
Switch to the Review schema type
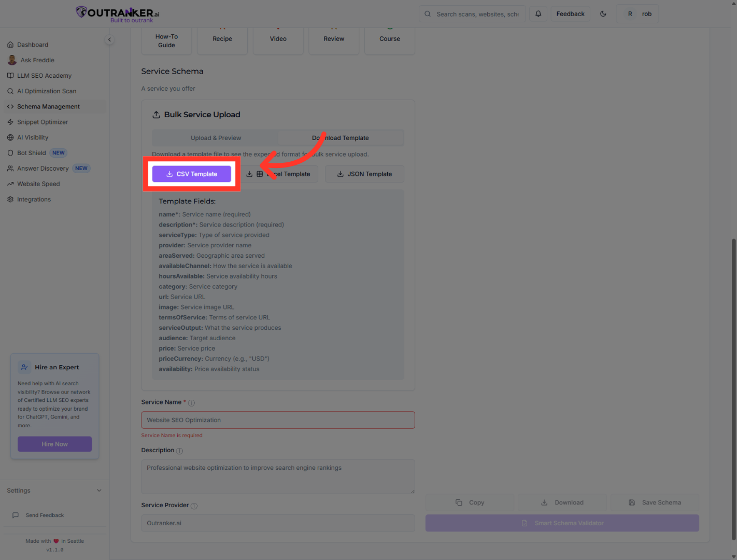tap(333, 38)
